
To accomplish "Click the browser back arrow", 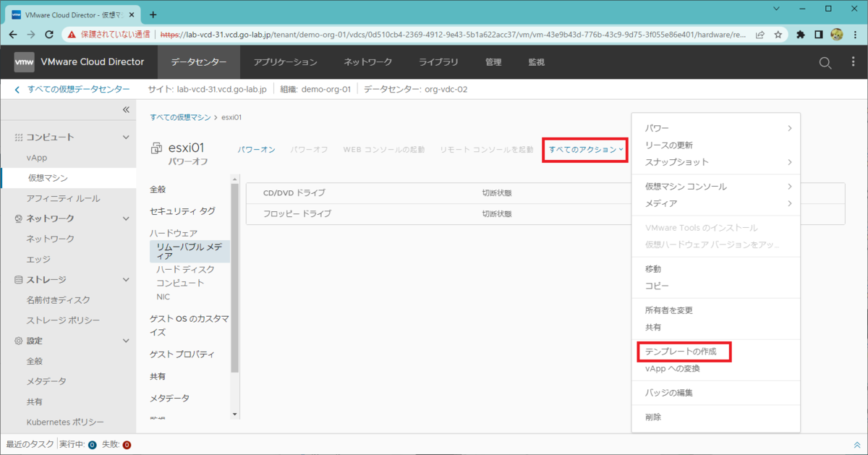I will 13,34.
